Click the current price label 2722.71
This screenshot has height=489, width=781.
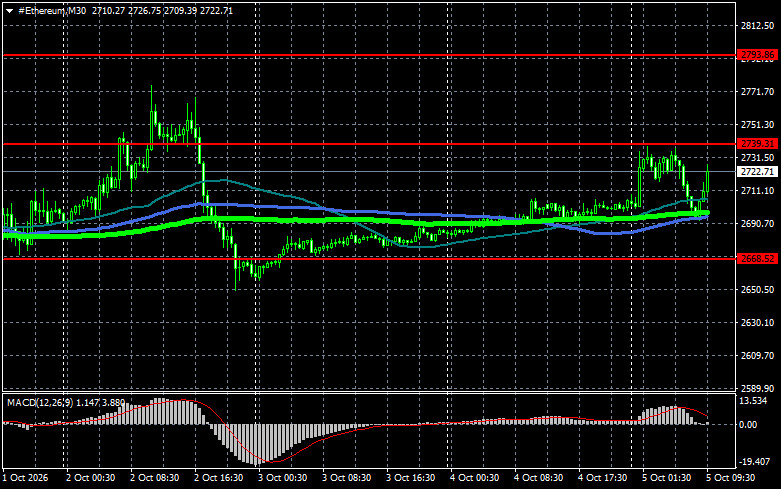[x=757, y=172]
